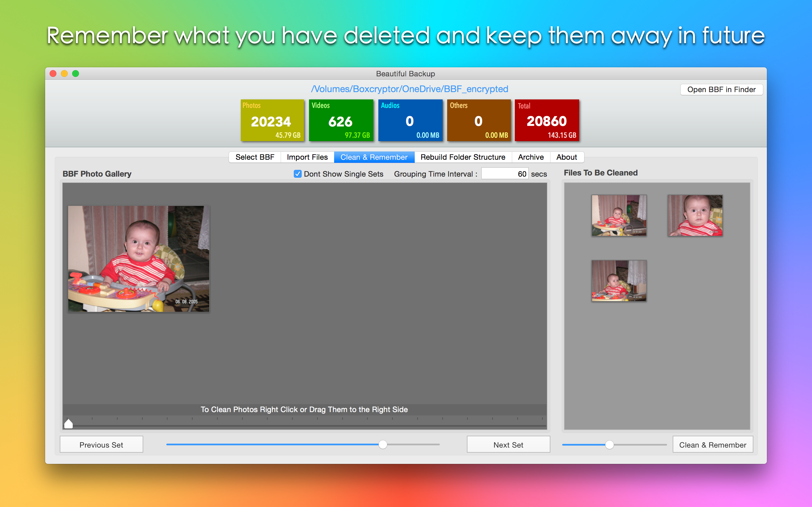Toggle Dont Show Single Sets checkbox
This screenshot has height=507, width=812.
click(297, 174)
